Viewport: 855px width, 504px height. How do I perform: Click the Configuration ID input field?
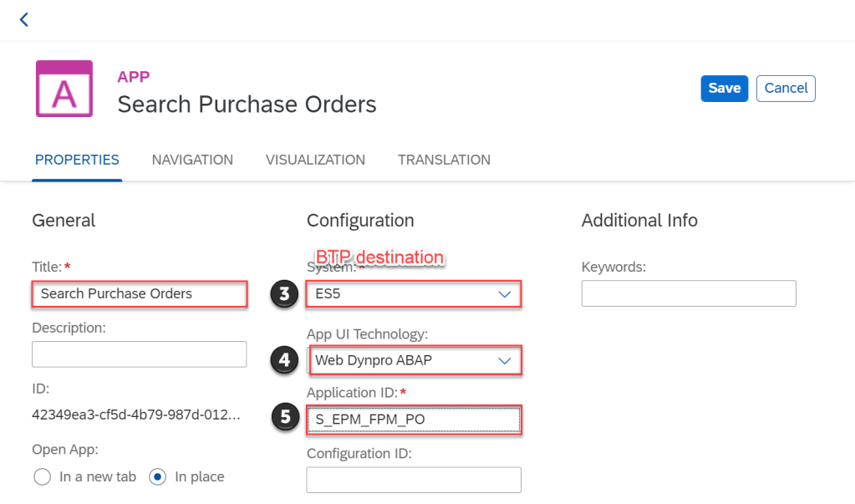click(x=414, y=480)
